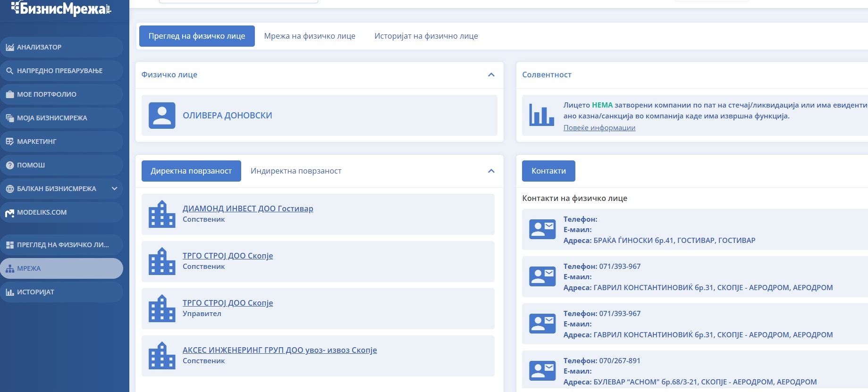This screenshot has height=392, width=868.
Task: Open My Portfolio briefcase icon
Action: 9,94
